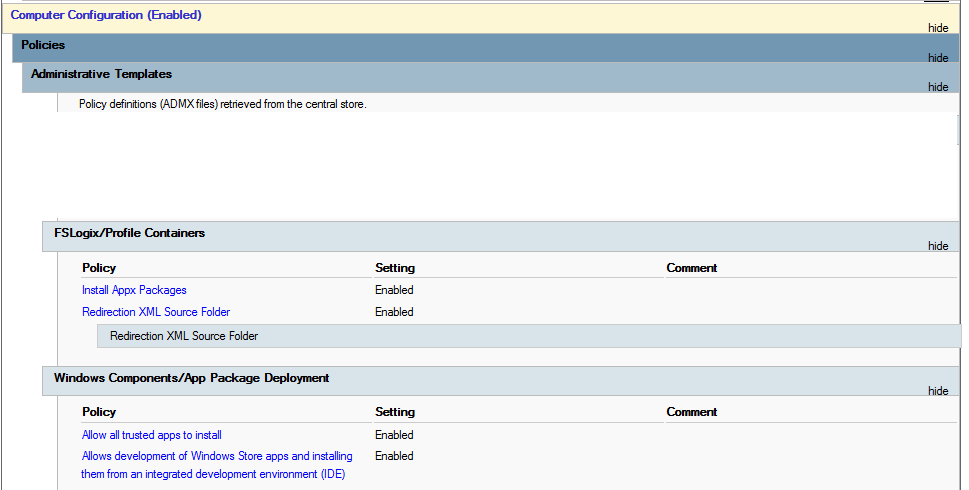Hide the Computer Configuration section
The image size is (969, 490).
coord(937,28)
